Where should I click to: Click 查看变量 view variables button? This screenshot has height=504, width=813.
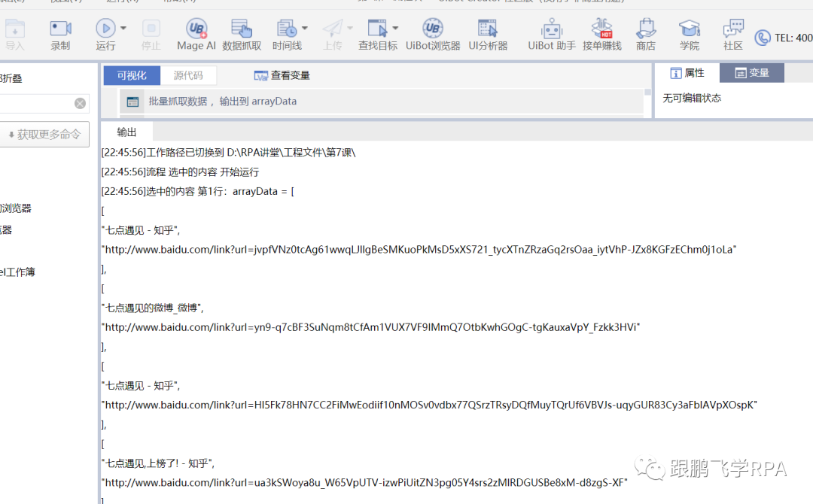282,76
